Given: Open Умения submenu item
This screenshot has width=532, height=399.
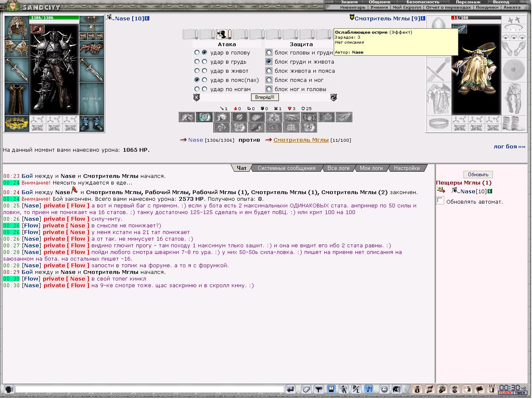Looking at the screenshot, I should (x=379, y=7).
